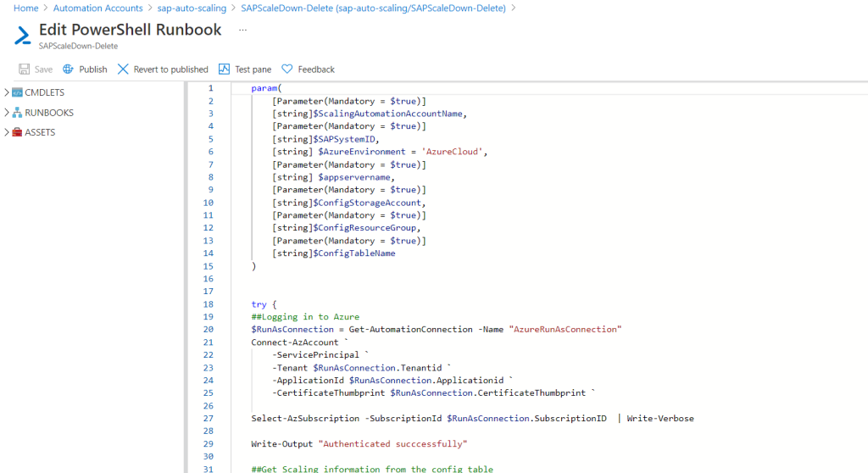This screenshot has width=868, height=473.
Task: Click 'AzureCloud' string in line 6
Action: tap(453, 152)
